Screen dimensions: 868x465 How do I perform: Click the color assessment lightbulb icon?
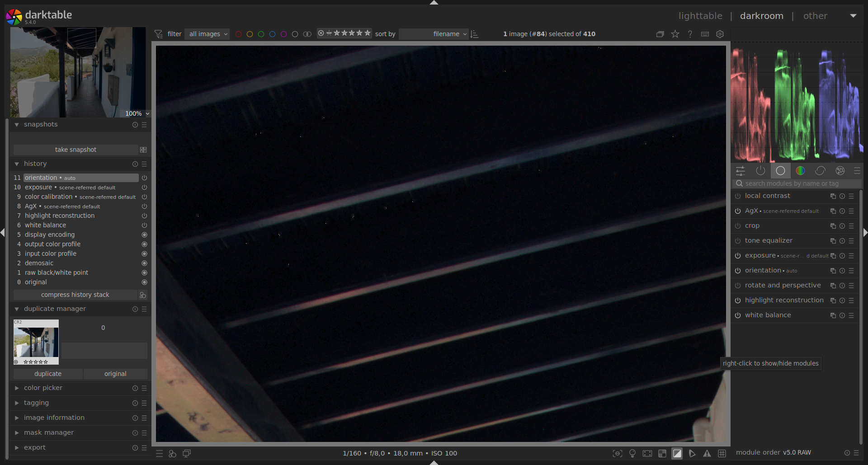(632, 453)
